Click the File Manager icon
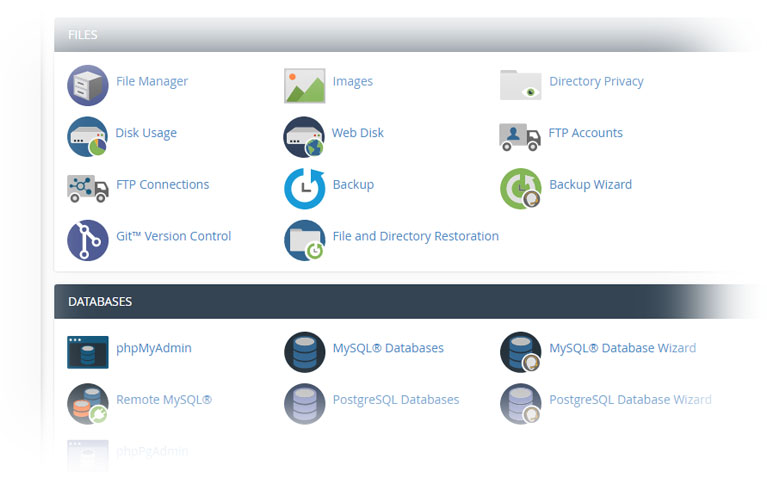Screen dimensions: 767x500 [87, 84]
